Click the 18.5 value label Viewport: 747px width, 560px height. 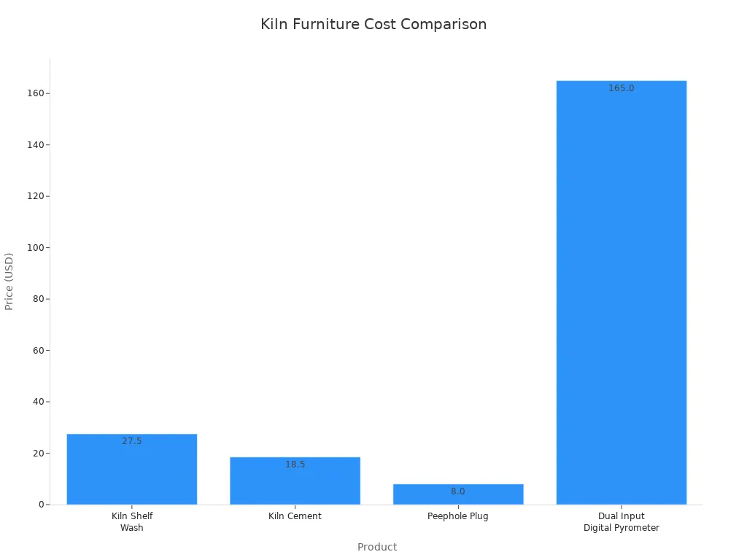(x=295, y=464)
